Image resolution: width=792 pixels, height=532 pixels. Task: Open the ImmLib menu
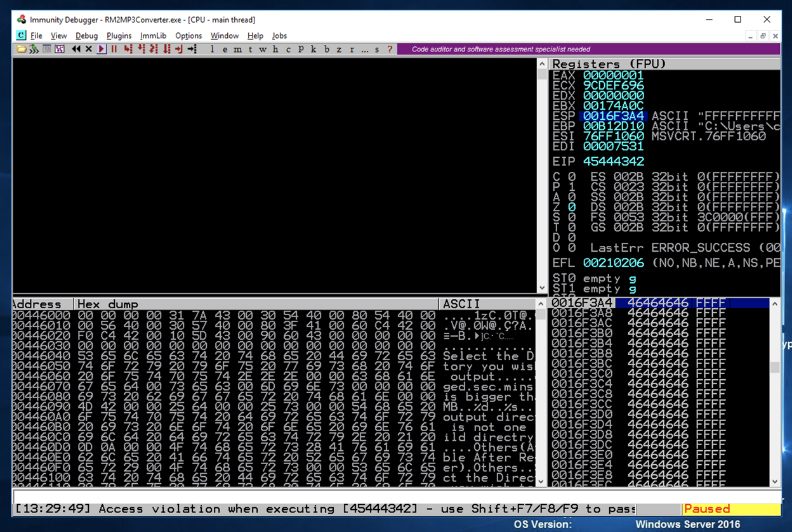[x=153, y=36]
